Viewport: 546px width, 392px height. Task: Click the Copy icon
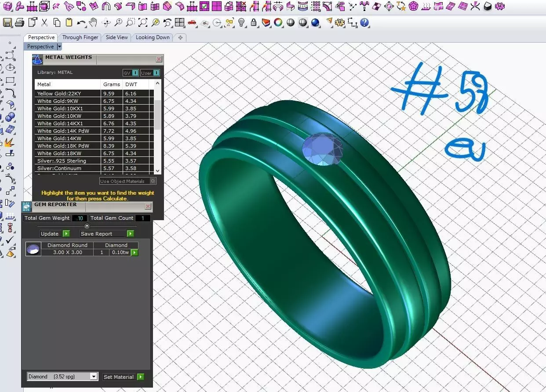(57, 22)
